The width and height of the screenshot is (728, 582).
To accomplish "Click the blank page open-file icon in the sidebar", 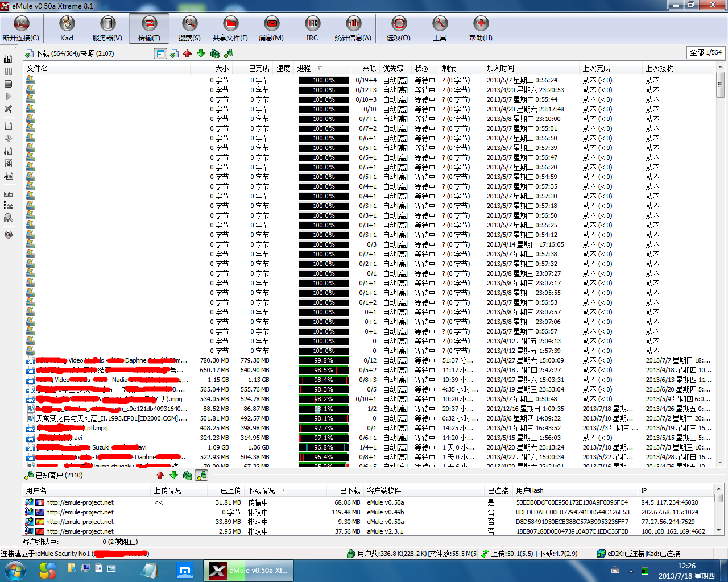I will 9,126.
